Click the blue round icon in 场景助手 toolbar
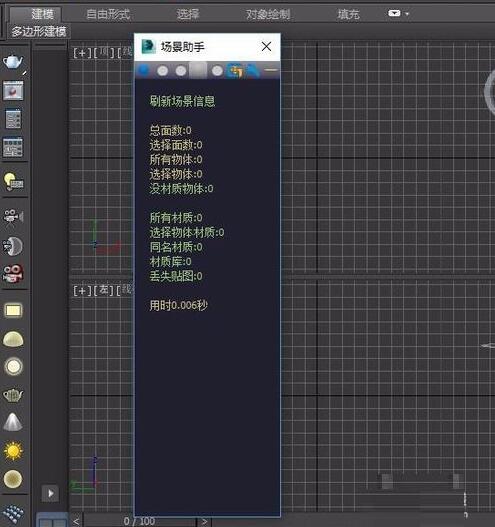495x527 pixels. 143,71
